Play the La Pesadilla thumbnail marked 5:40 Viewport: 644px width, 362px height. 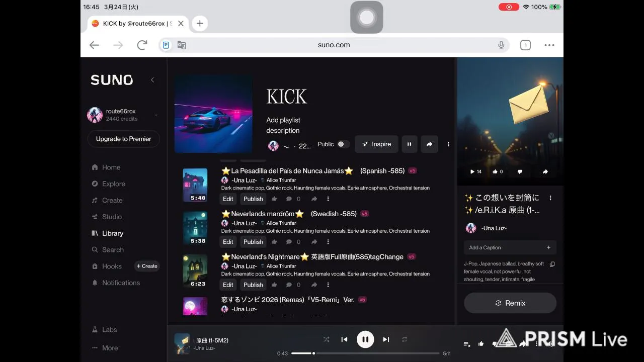tap(195, 185)
